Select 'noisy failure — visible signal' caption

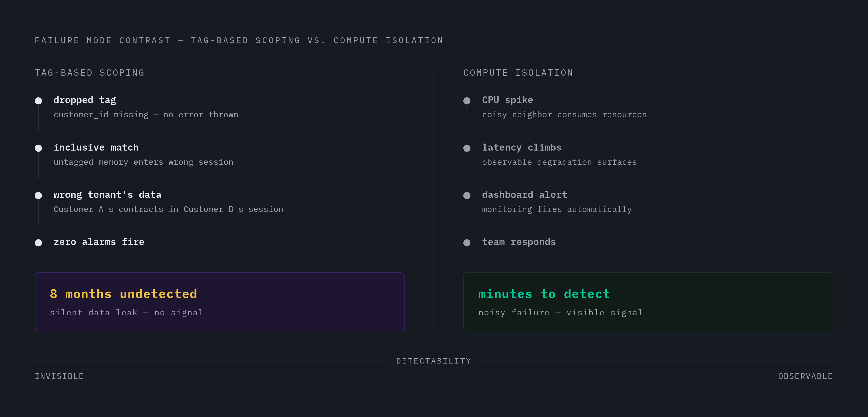[561, 313]
